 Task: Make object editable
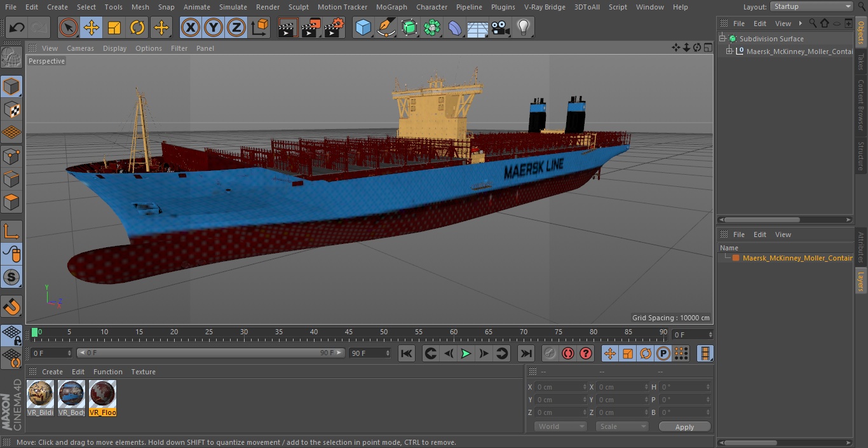coord(11,58)
